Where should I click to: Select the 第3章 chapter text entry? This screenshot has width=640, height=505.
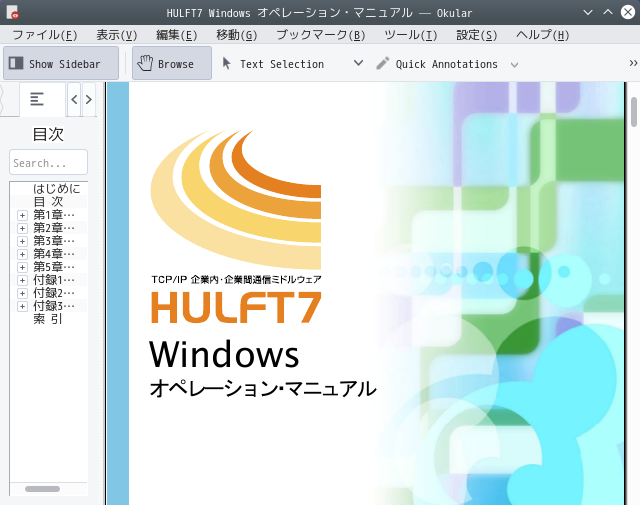[54, 241]
